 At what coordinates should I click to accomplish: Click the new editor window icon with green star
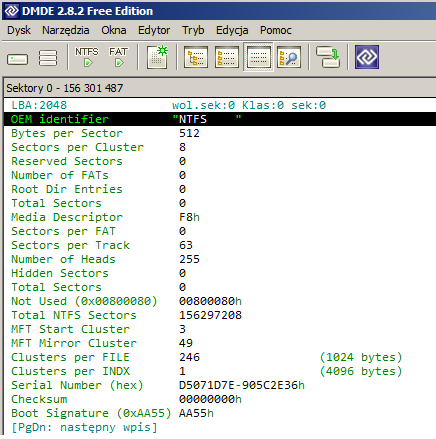[157, 57]
